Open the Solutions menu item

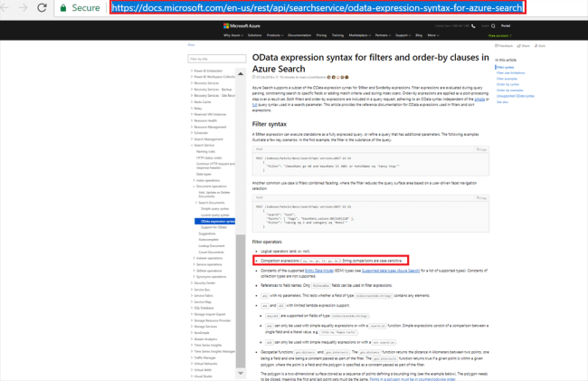(x=254, y=35)
